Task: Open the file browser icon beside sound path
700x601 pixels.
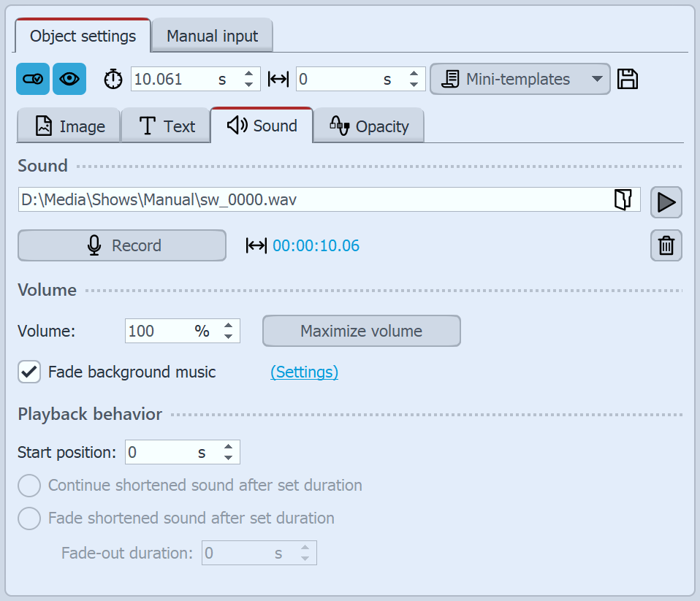Action: coord(623,199)
